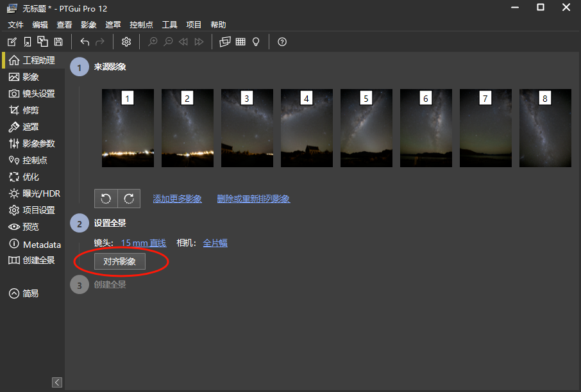Click the Next image forward icon
Viewport: 581px width, 392px height.
[x=199, y=42]
